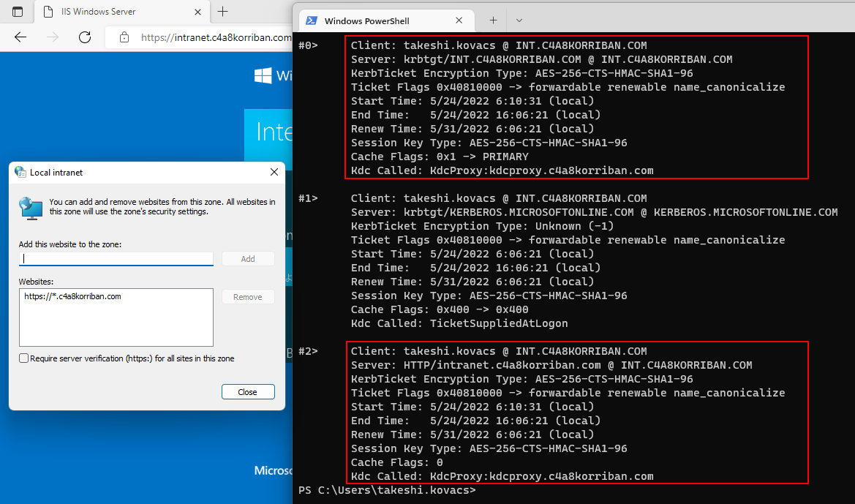This screenshot has width=855, height=504.
Task: View site lock info in address bar
Action: coord(124,37)
